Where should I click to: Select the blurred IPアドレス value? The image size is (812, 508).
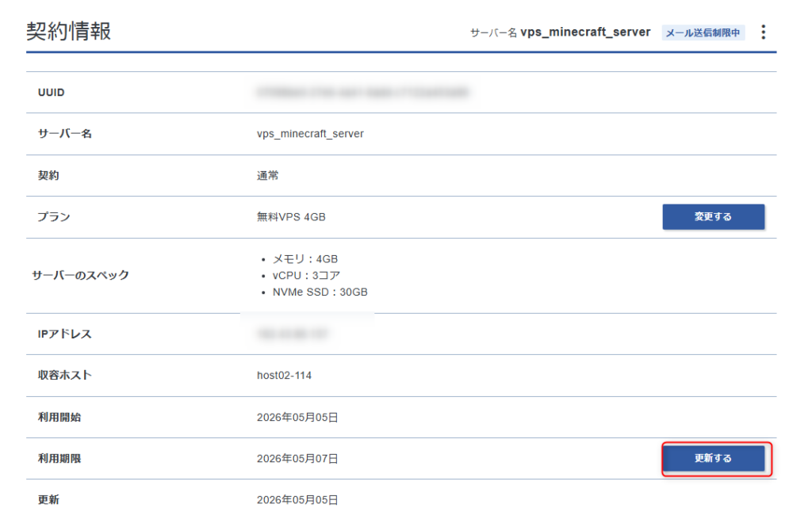293,334
